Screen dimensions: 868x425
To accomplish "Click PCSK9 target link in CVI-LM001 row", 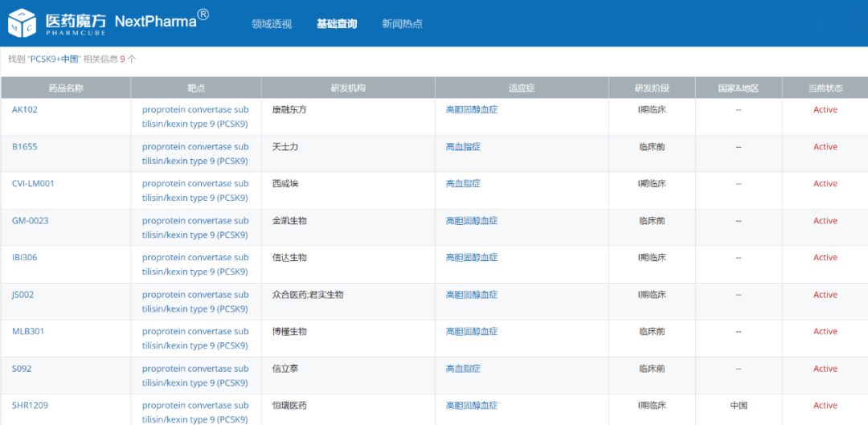I will [x=195, y=190].
